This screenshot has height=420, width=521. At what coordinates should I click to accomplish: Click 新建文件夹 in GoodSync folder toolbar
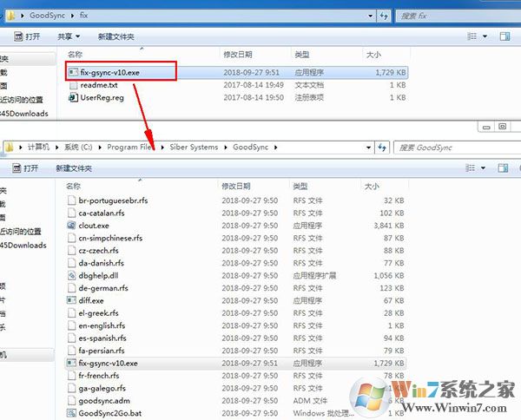tap(74, 168)
